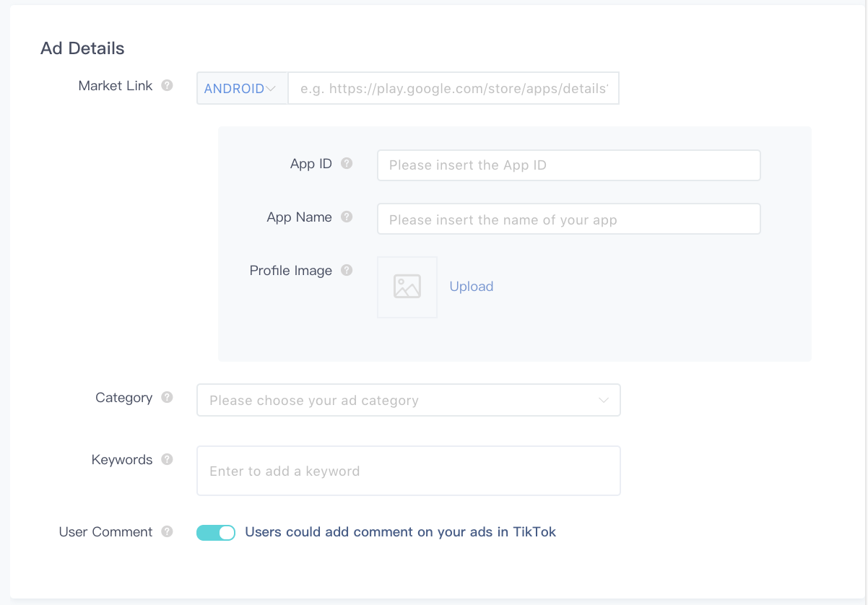Click the question mark next to Profile Image
Screen dimensions: 868x605
(347, 270)
